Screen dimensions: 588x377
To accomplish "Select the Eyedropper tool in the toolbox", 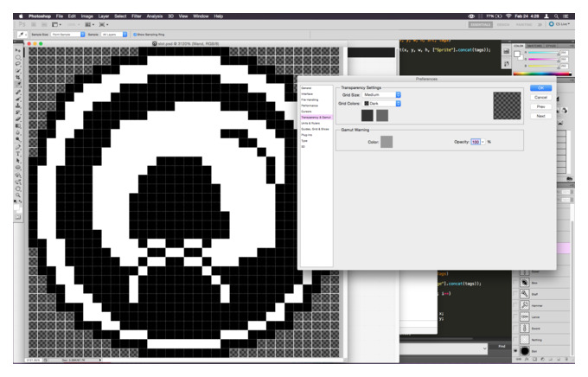I will click(x=17, y=84).
